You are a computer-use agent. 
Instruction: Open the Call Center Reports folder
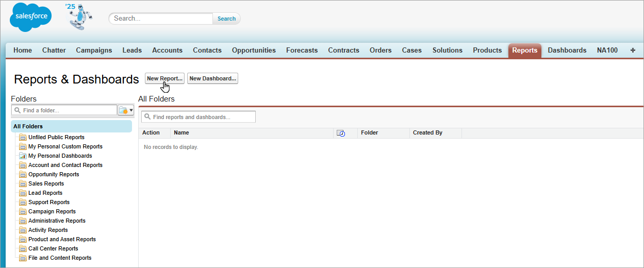tap(53, 249)
